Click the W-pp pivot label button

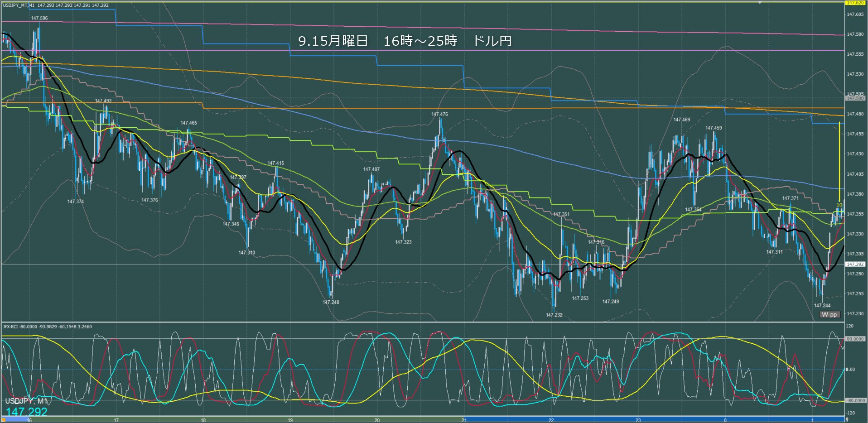click(x=829, y=314)
